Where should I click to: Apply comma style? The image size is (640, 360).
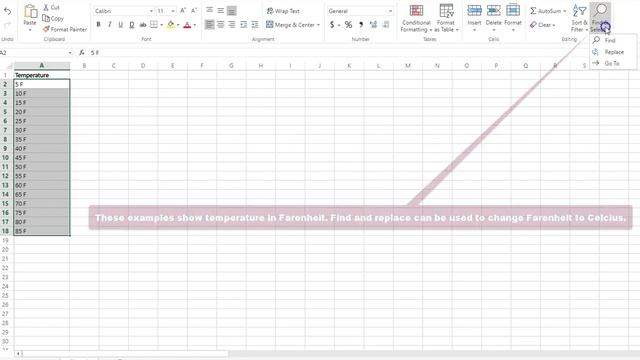pyautogui.click(x=361, y=25)
